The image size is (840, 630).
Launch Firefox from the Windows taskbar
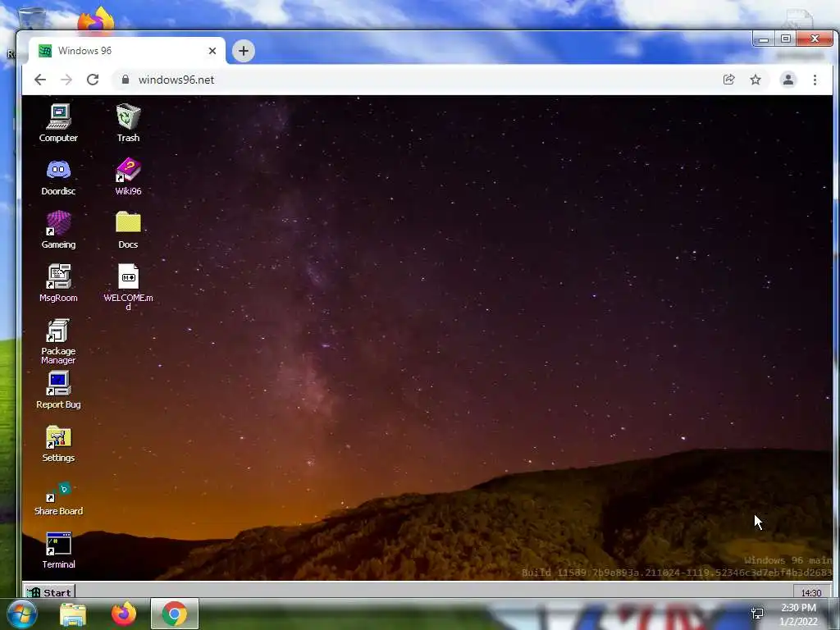click(x=124, y=614)
